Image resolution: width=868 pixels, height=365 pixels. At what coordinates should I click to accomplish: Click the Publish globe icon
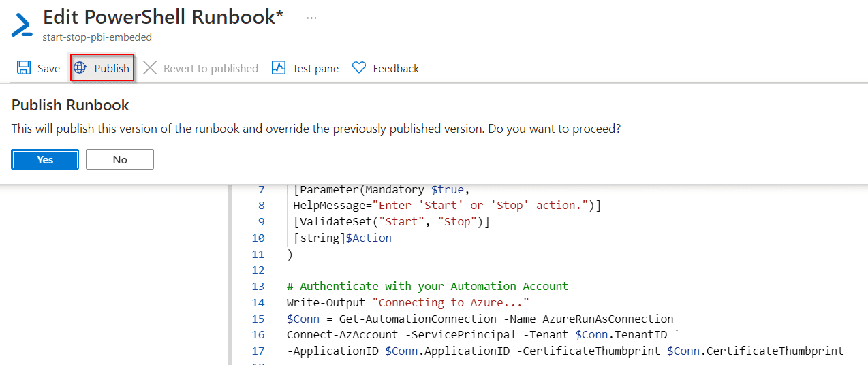[80, 68]
